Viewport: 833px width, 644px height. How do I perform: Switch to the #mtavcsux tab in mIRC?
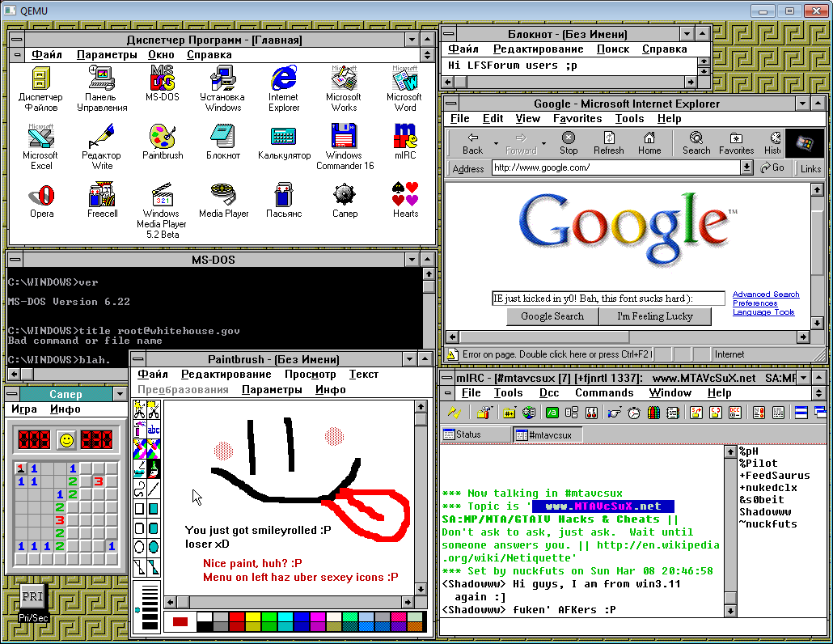[548, 434]
